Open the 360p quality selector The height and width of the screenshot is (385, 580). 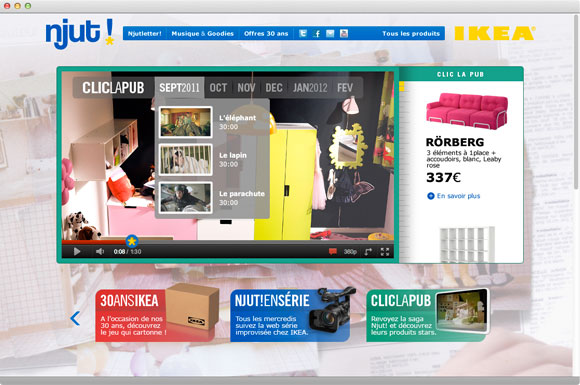click(x=350, y=251)
